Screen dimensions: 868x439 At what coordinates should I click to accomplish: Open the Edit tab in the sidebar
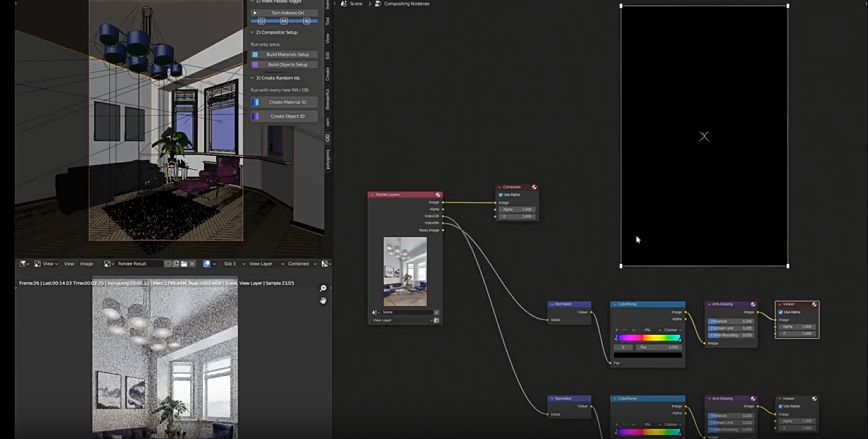pyautogui.click(x=328, y=56)
